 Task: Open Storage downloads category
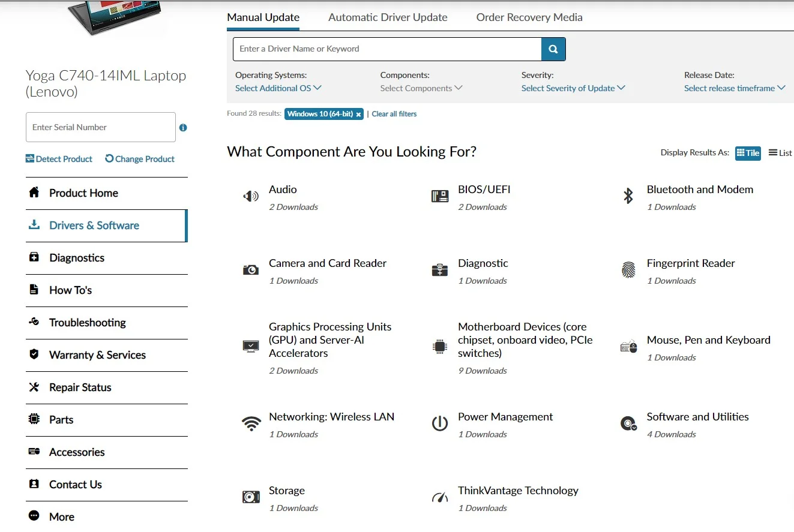(x=287, y=491)
